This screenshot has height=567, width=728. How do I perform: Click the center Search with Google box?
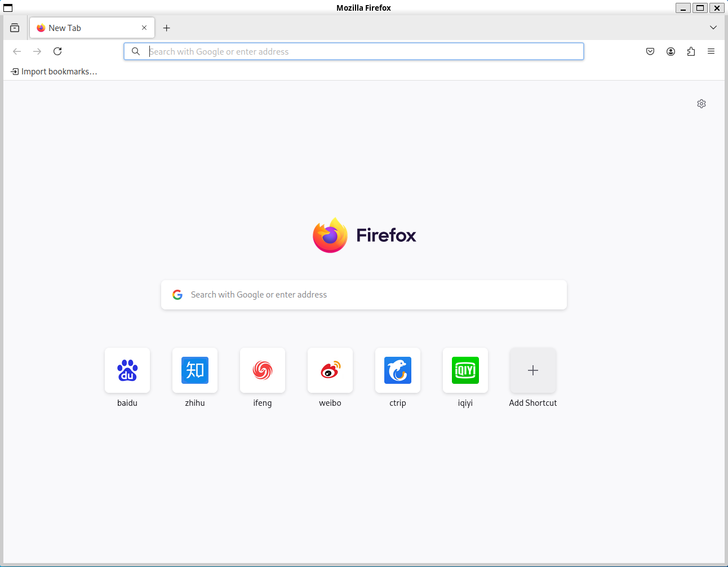(x=364, y=295)
